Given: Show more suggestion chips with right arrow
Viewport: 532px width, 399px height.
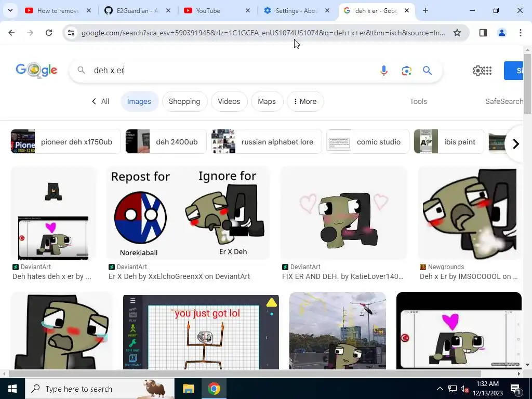Looking at the screenshot, I should [516, 144].
